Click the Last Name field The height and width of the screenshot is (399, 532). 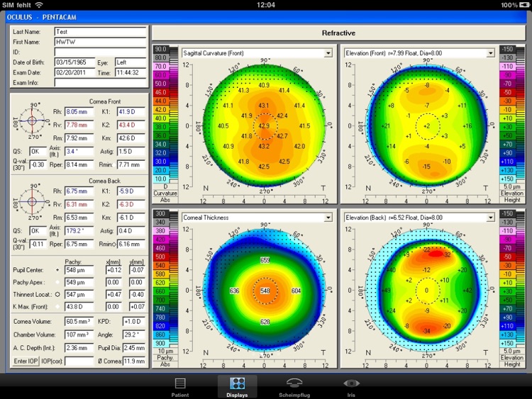click(x=100, y=32)
